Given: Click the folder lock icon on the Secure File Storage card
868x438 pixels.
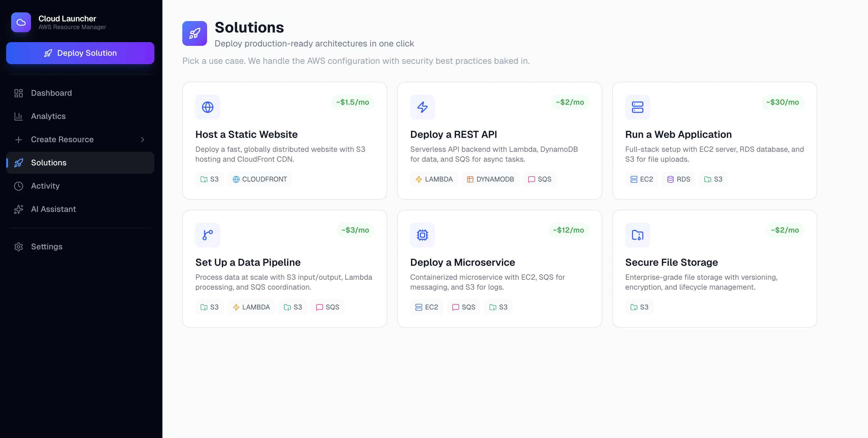Looking at the screenshot, I should tap(637, 235).
